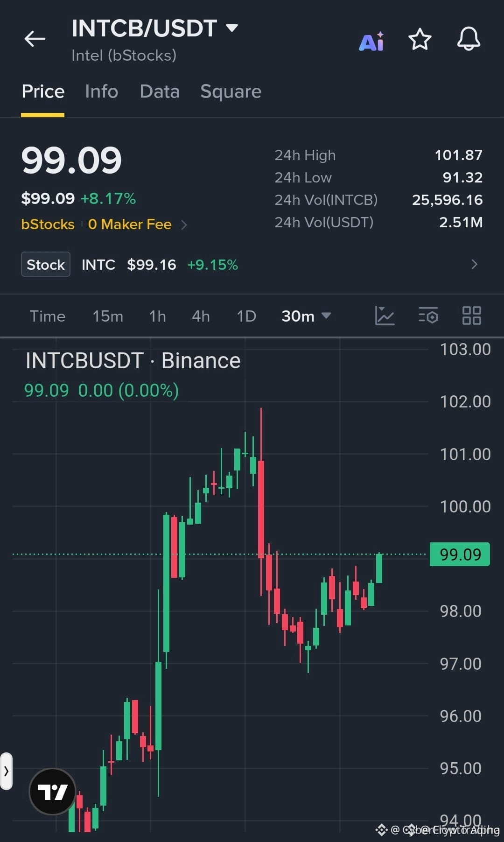Click the 97.00 price axis label

[460, 664]
